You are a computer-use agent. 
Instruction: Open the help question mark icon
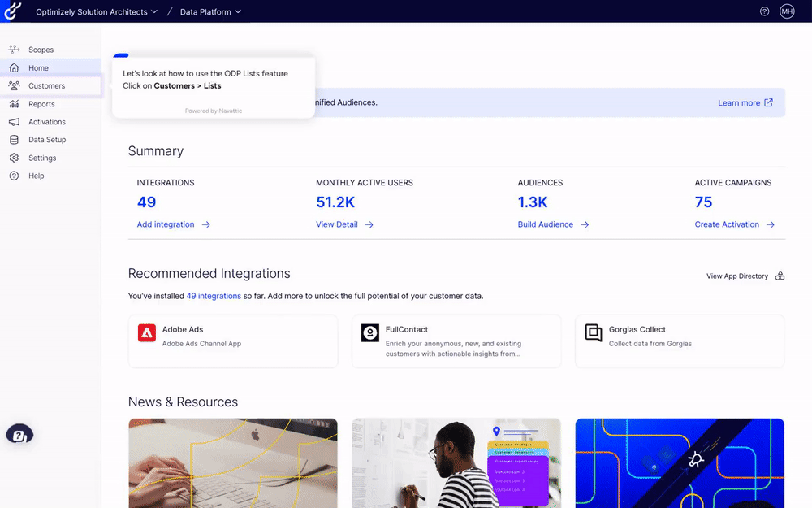point(764,11)
